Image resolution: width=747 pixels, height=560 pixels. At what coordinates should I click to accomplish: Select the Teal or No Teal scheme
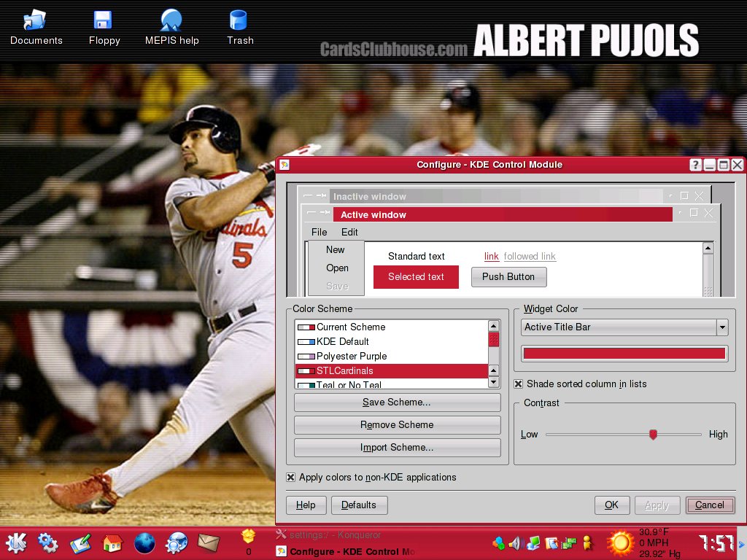(391, 384)
